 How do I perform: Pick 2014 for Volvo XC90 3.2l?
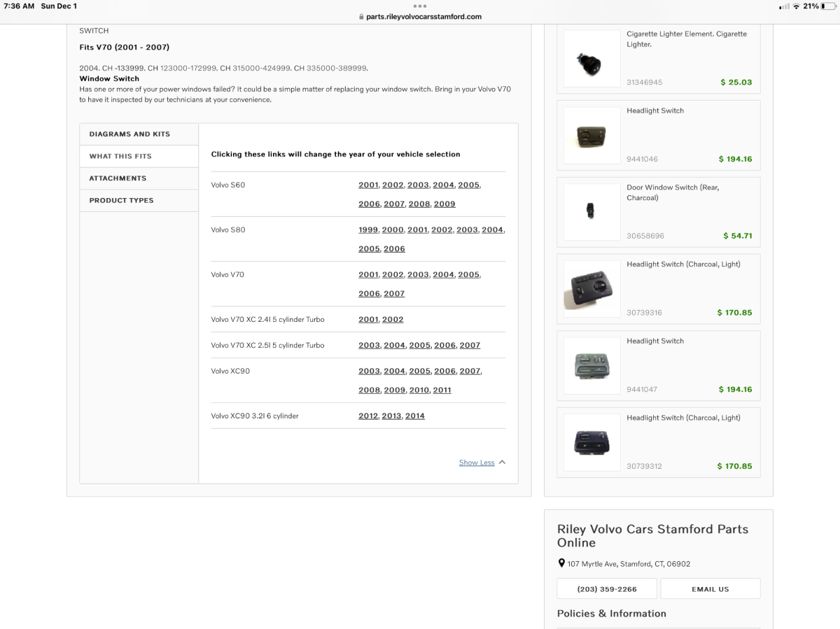pyautogui.click(x=414, y=416)
